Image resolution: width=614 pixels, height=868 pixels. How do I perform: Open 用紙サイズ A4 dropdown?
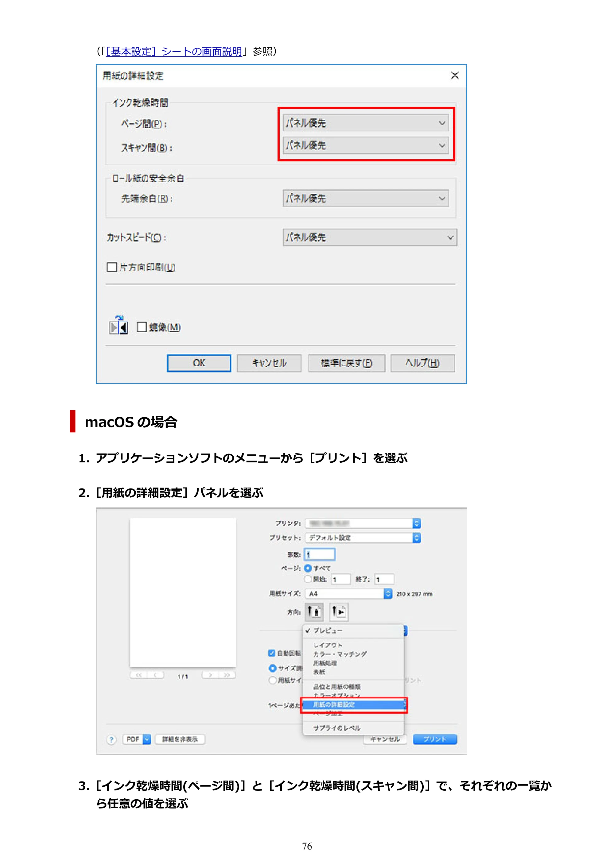[x=348, y=593]
